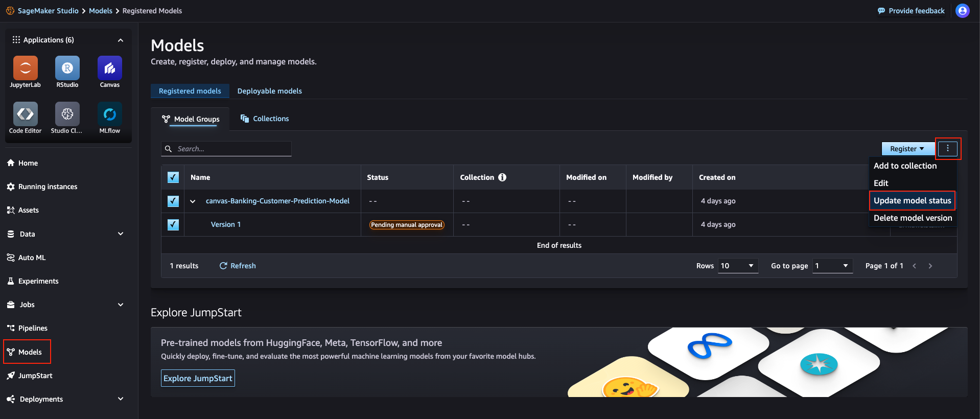This screenshot has height=419, width=980.
Task: Open the canvas-Banking-Customer-Prediction-Model link
Action: (277, 201)
